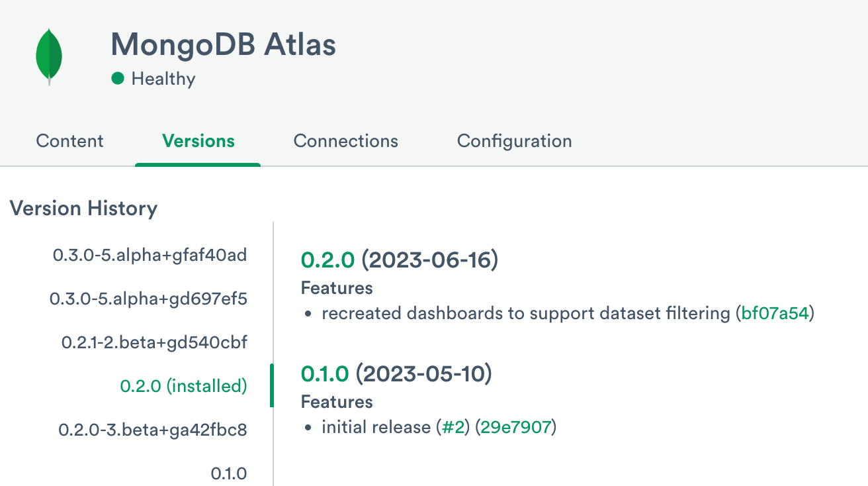868x486 pixels.
Task: Select version 0.3.0-5.alpha+gd697ef5 in history
Action: coord(149,299)
